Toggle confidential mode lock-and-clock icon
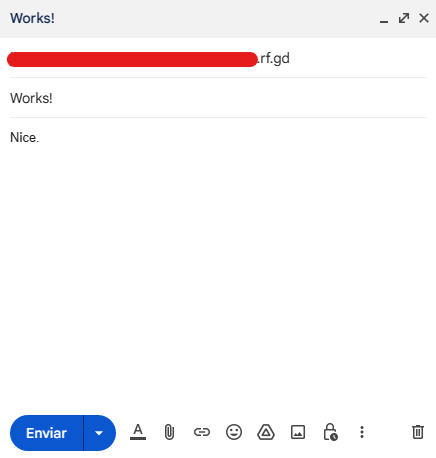This screenshot has height=458, width=436. [330, 432]
